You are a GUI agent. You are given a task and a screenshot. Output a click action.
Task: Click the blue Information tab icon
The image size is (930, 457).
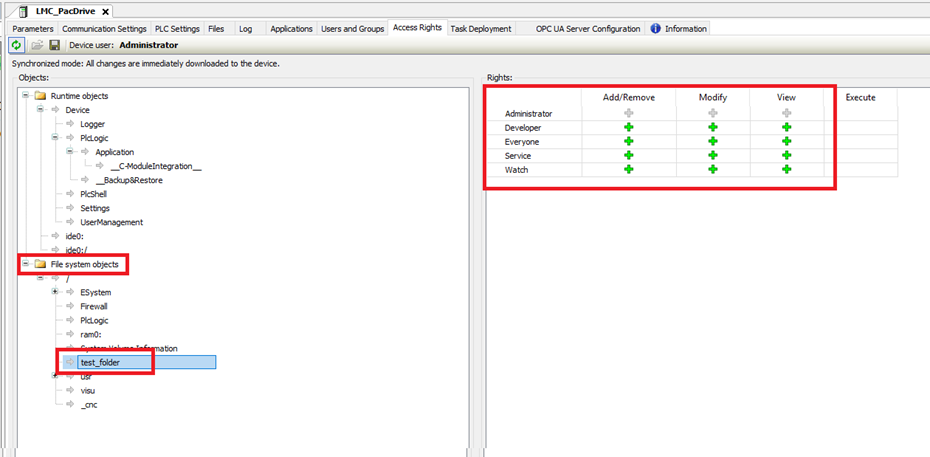[x=656, y=29]
